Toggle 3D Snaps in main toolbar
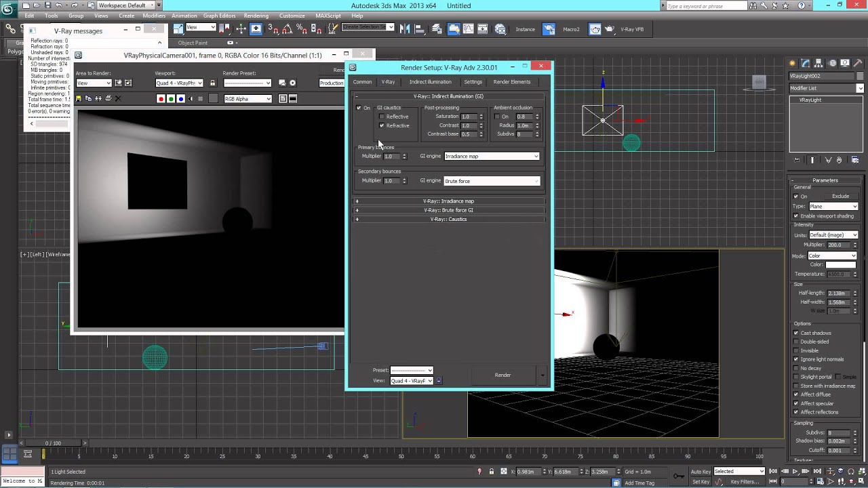Screen dimensions: 868x488 tap(273, 29)
